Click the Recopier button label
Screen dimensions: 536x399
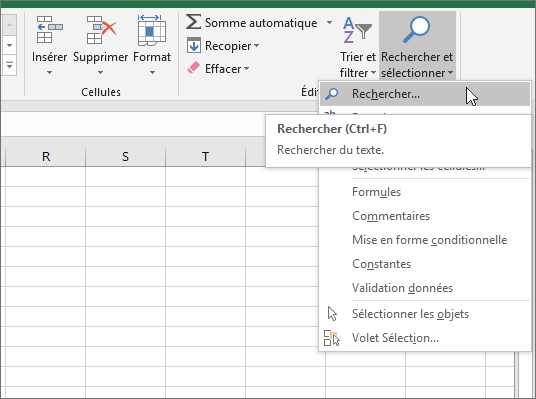click(228, 46)
